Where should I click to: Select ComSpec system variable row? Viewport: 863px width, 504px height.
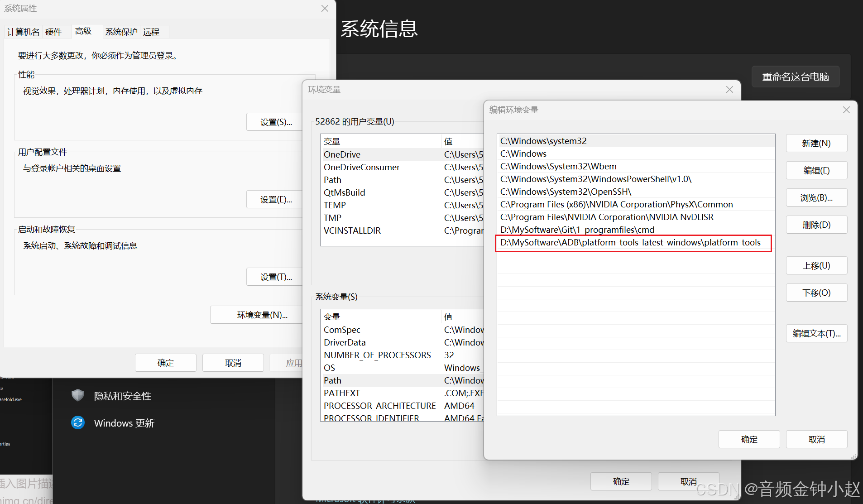pos(402,330)
